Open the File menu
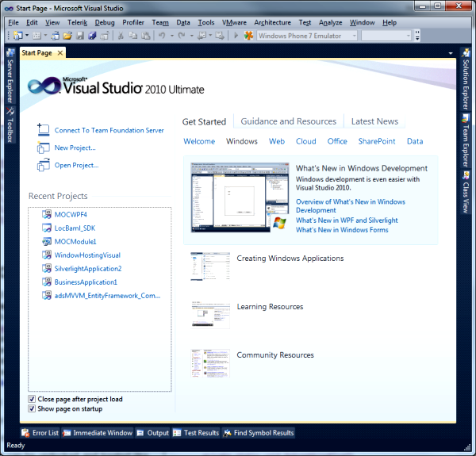Image resolution: width=476 pixels, height=456 pixels. [13, 22]
